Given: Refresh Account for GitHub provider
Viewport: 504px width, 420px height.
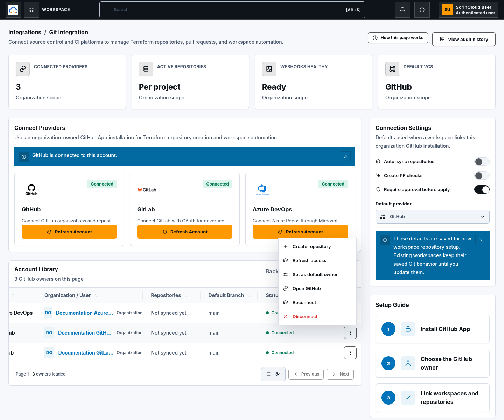Looking at the screenshot, I should (69, 232).
